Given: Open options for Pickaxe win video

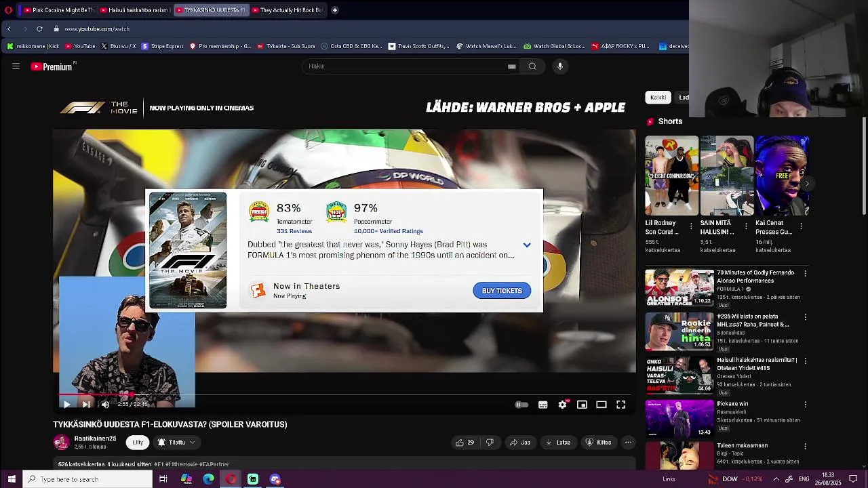Looking at the screenshot, I should point(805,405).
